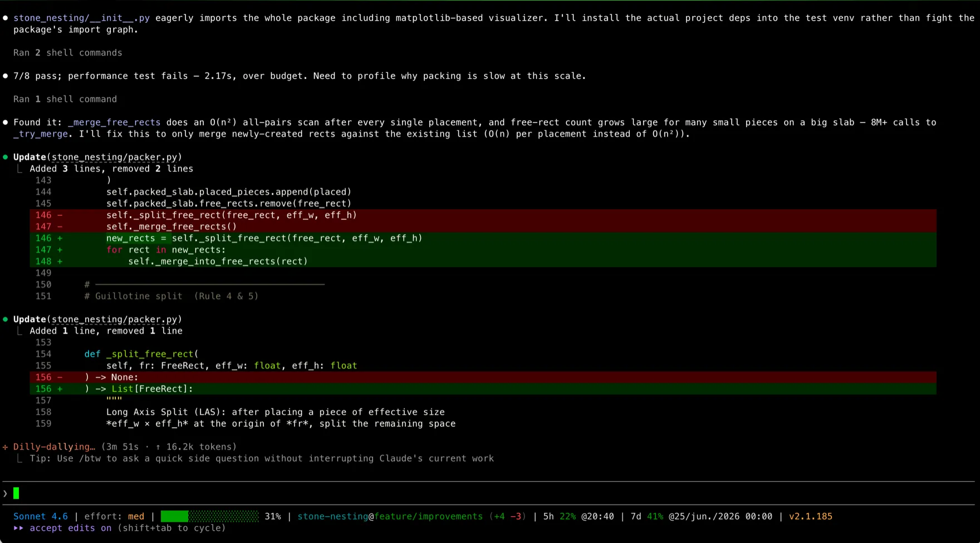Click the context usage progress bar
This screenshot has height=543, width=980.
click(x=210, y=516)
